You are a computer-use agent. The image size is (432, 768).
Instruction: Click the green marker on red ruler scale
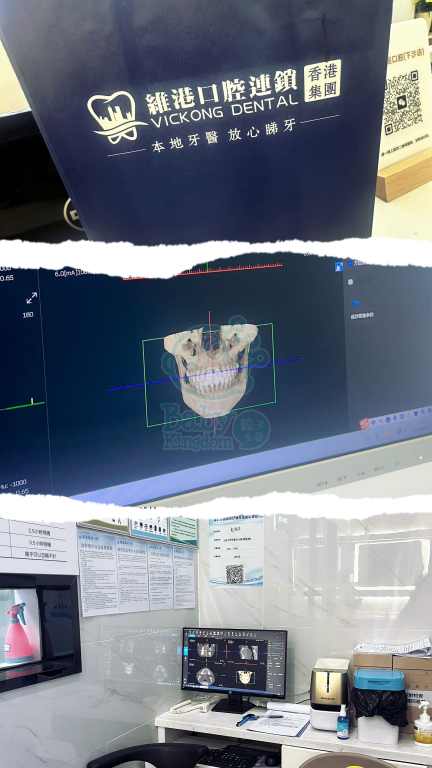click(207, 267)
